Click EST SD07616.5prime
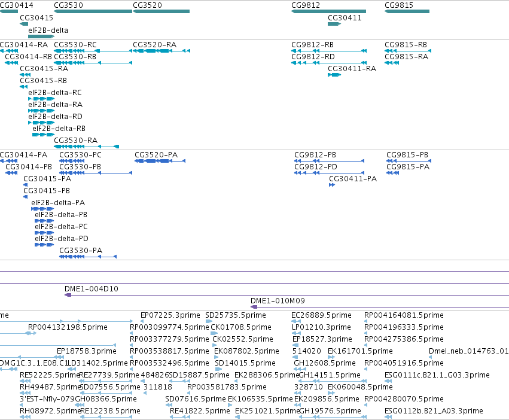This screenshot has width=509, height=420. coord(196,399)
